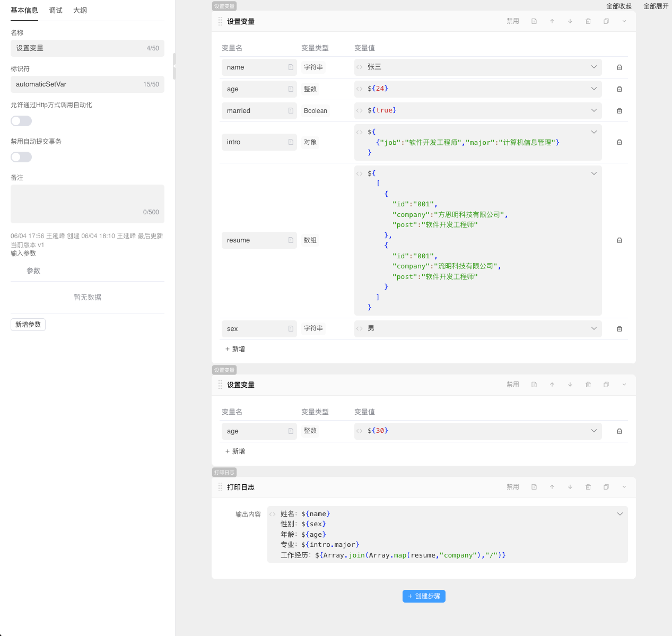Delete the 'married' variable row
The height and width of the screenshot is (636, 672).
point(619,111)
